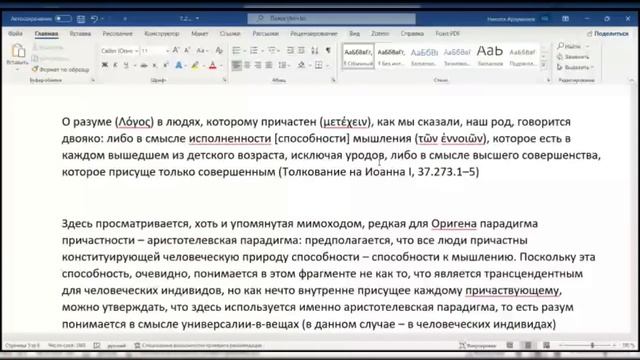The width and height of the screenshot is (640, 360).
Task: Click the Increase indent icon
Action: (x=301, y=51)
